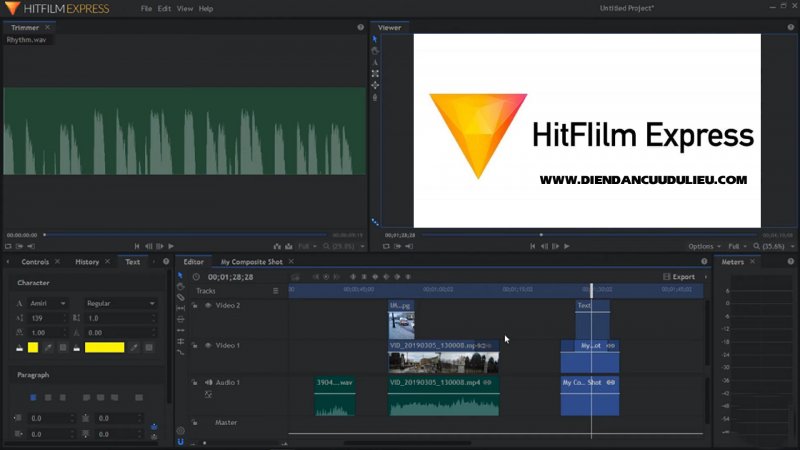The height and width of the screenshot is (450, 800).
Task: Click Overlay clip button in Trimmer
Action: click(x=289, y=246)
